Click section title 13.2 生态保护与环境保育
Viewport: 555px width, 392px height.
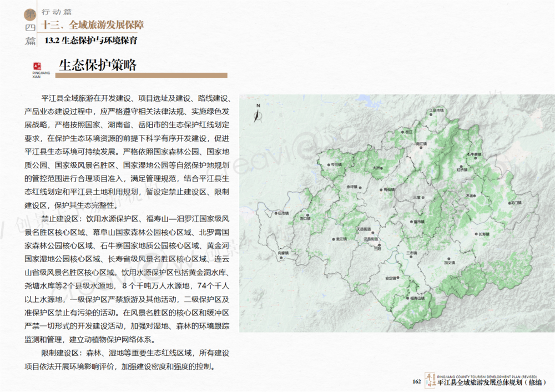coord(91,41)
